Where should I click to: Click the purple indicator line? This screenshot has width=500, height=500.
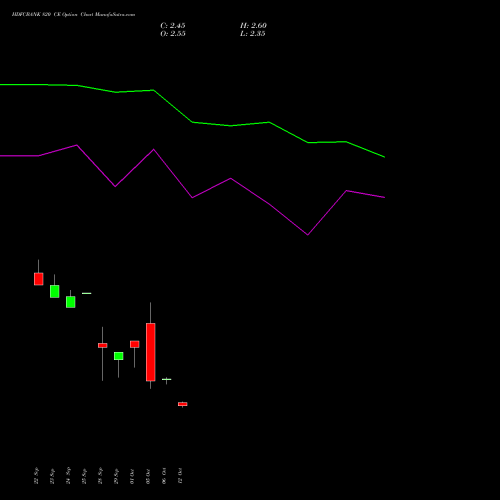click(x=192, y=197)
